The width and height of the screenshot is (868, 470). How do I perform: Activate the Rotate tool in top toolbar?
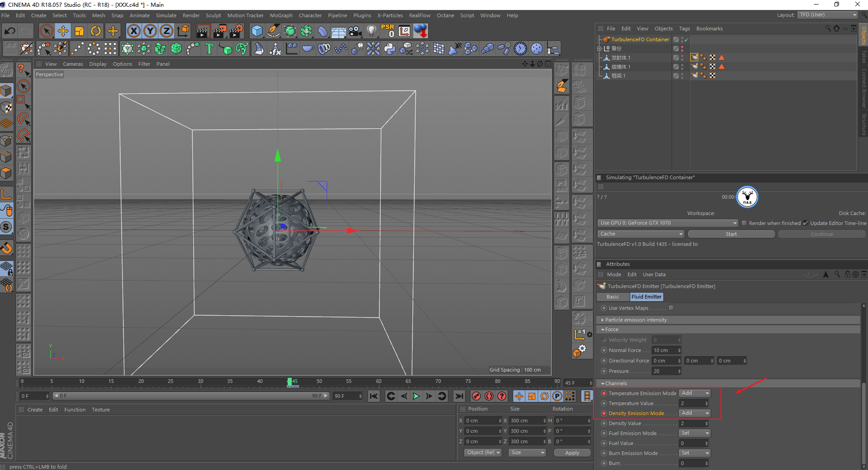pos(96,31)
